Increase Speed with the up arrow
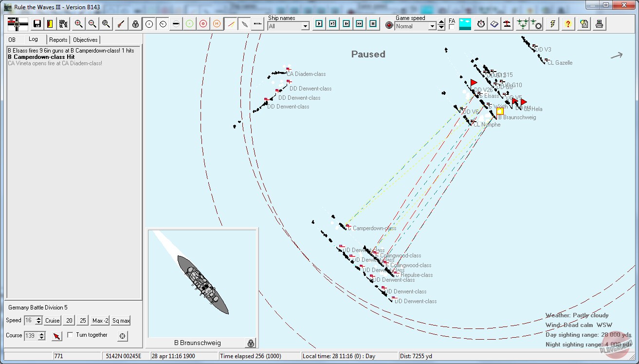 [39, 318]
